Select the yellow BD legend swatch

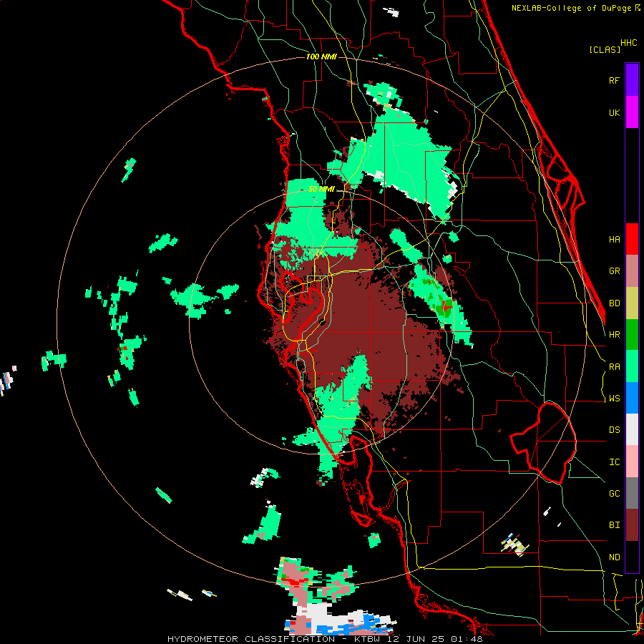click(632, 303)
